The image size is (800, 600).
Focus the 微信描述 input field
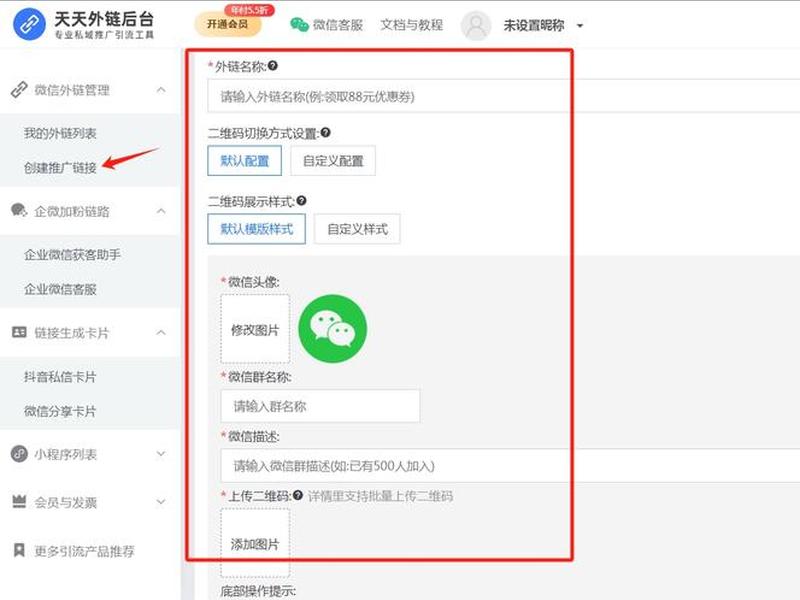pyautogui.click(x=510, y=465)
